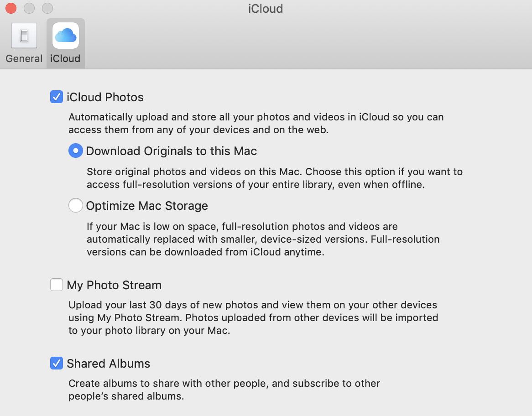Click the highlighted iCloud toolbar button
Image resolution: width=532 pixels, height=416 pixels.
[65, 42]
